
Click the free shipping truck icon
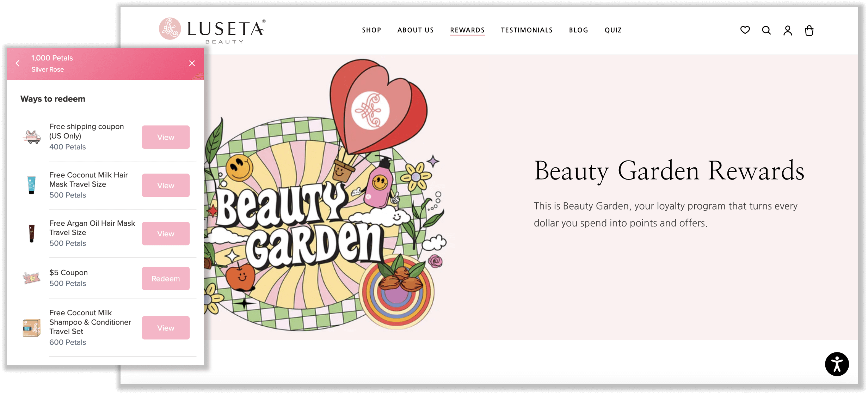31,137
